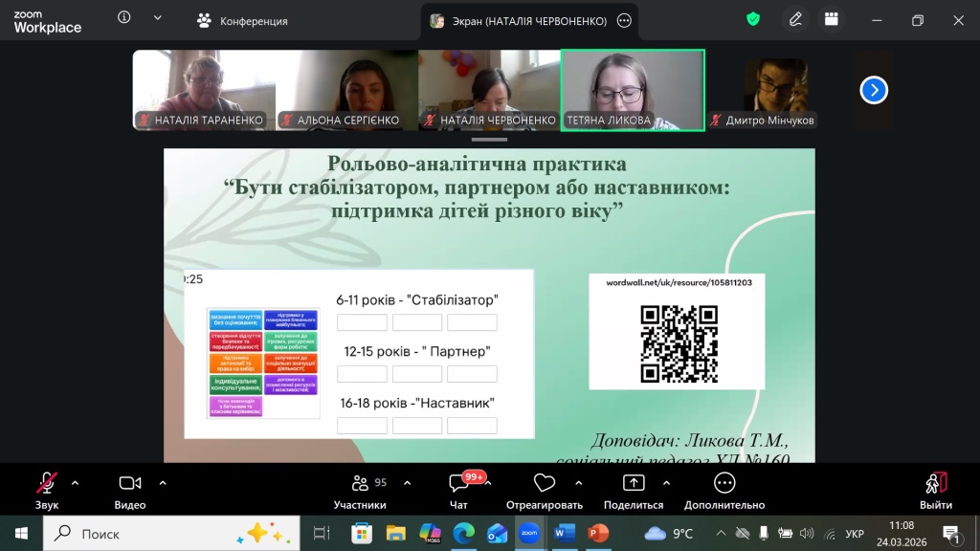Click the Выйти leave meeting button

coord(935,490)
